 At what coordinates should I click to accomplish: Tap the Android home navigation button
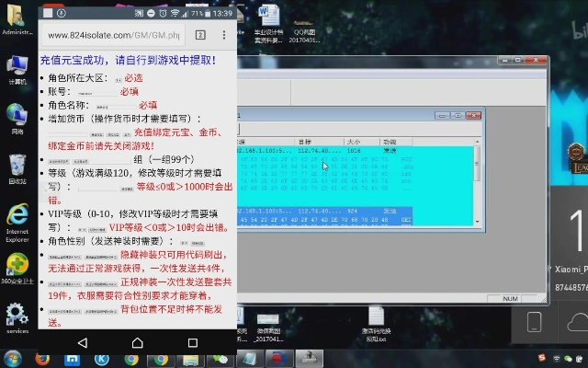[x=139, y=342]
